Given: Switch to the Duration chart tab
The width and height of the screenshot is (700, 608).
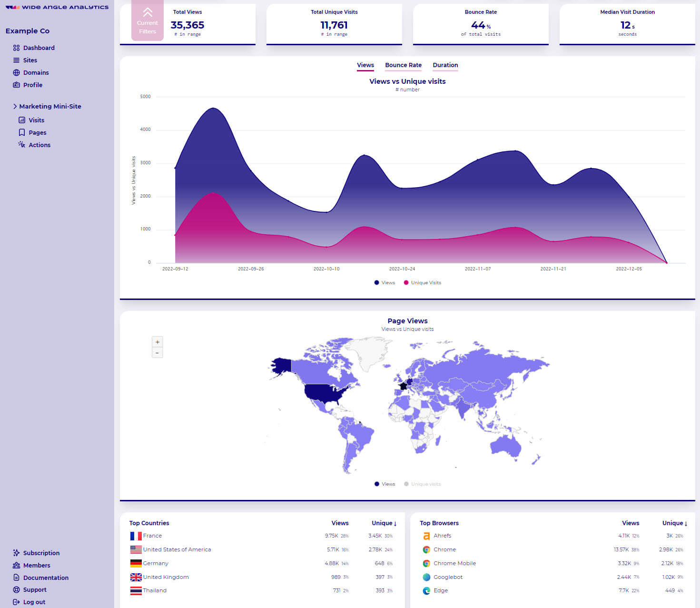Looking at the screenshot, I should pyautogui.click(x=445, y=65).
